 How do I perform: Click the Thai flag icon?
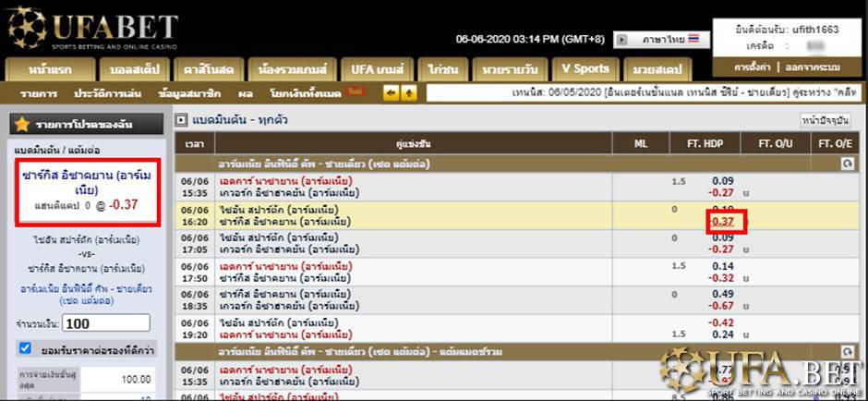[x=694, y=40]
